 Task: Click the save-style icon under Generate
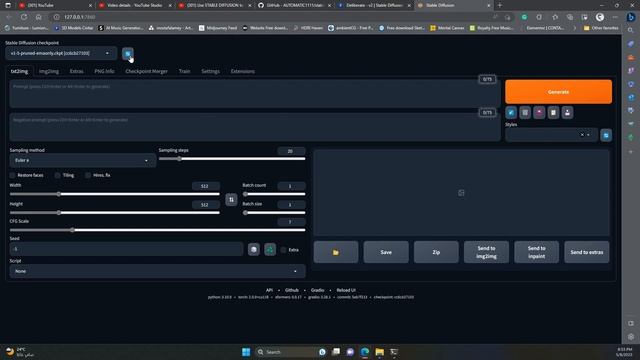[x=567, y=113]
